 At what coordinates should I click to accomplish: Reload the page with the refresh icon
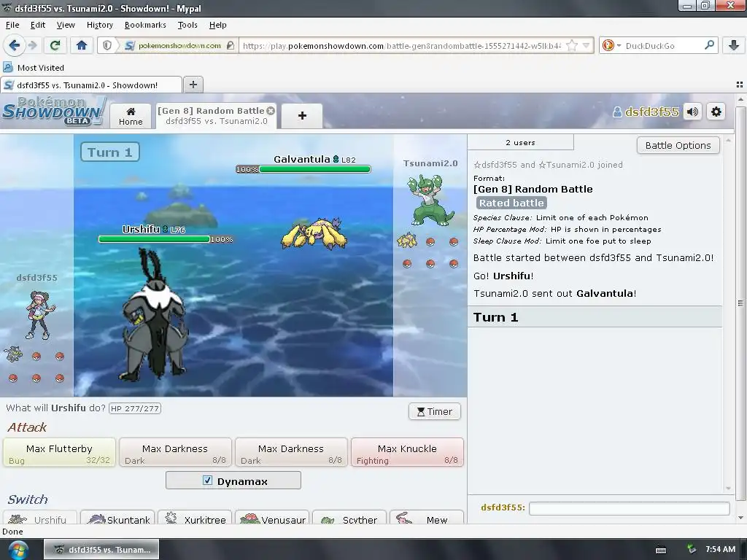click(x=55, y=45)
